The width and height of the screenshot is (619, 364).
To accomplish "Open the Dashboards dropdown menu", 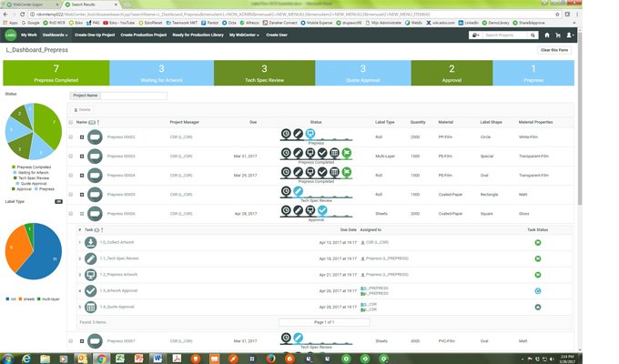I will coord(56,35).
